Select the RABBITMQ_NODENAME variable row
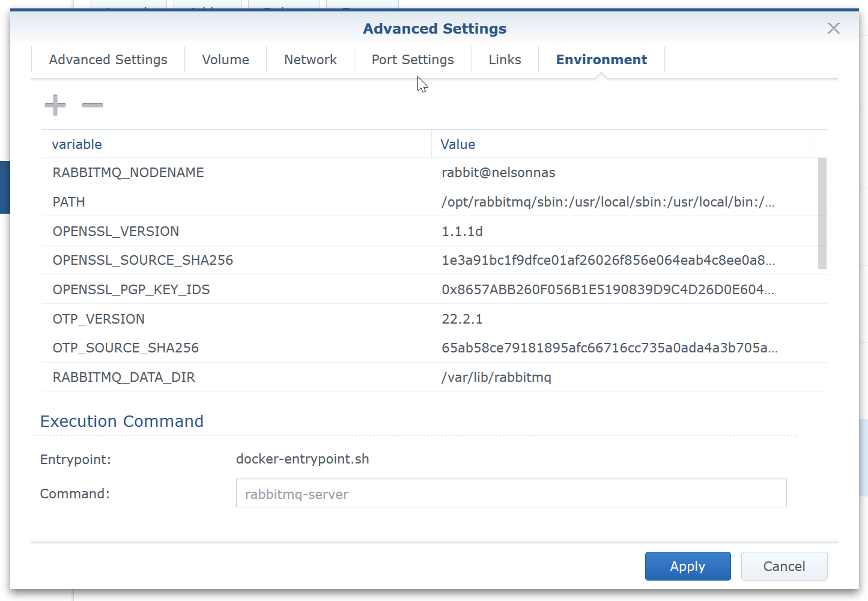868x601 pixels. 129,173
